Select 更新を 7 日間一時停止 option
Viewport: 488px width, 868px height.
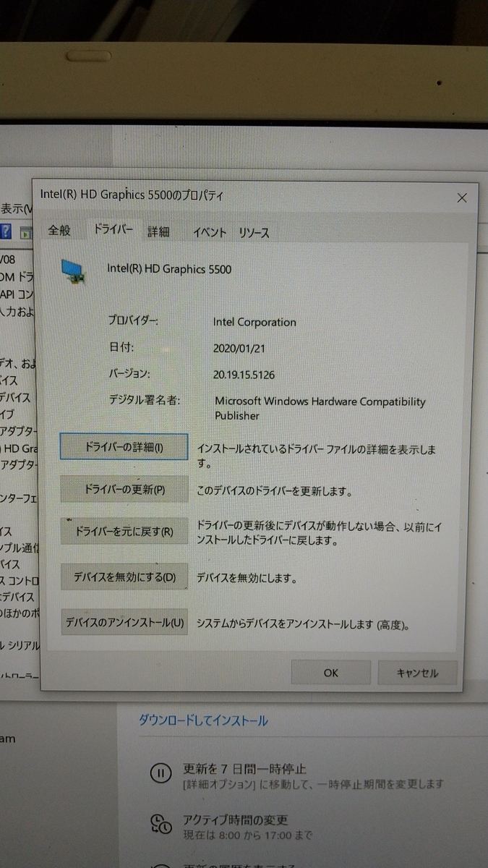[x=244, y=769]
